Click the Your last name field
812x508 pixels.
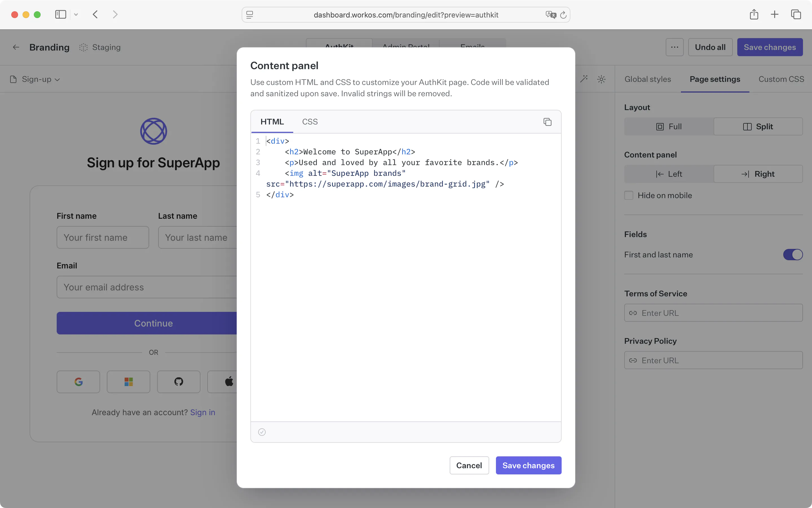(x=198, y=238)
